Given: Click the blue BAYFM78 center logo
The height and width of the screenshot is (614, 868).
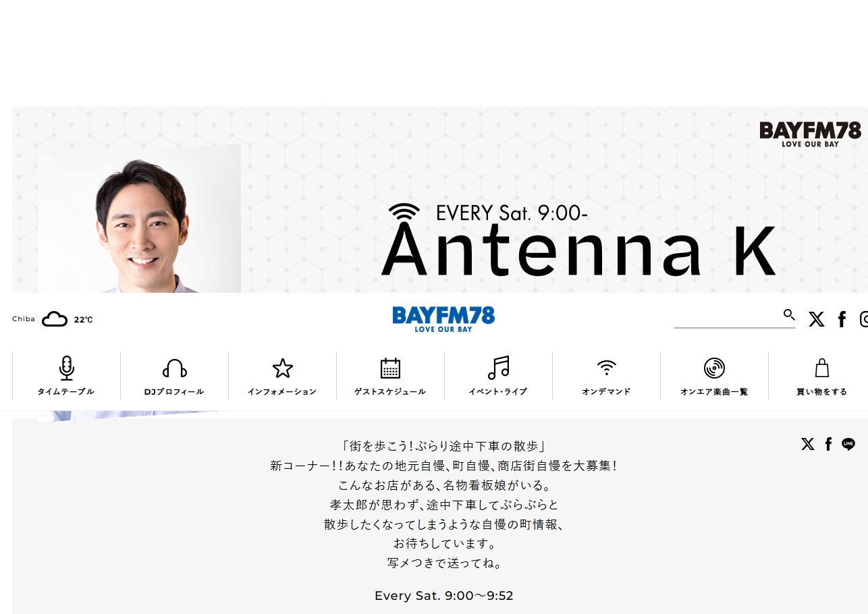Looking at the screenshot, I should (x=443, y=318).
